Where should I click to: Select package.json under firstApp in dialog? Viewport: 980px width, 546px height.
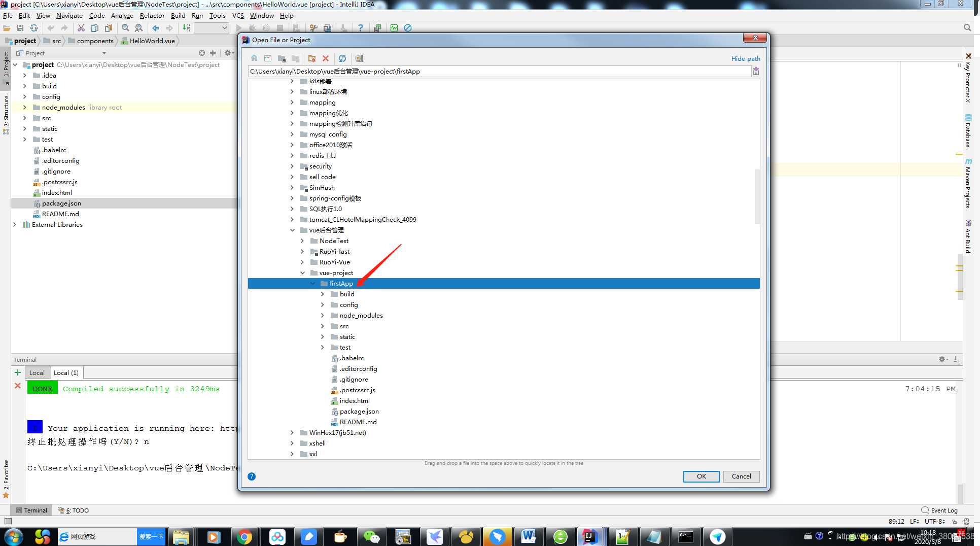pos(359,412)
